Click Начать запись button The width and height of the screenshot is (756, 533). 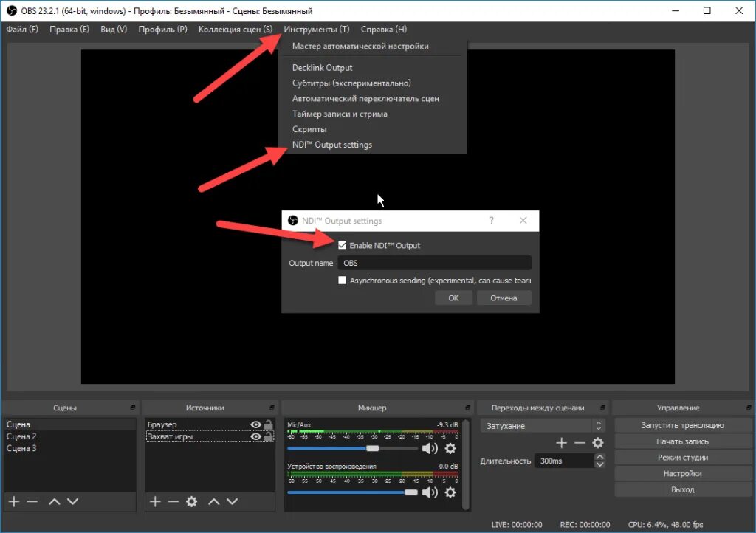(x=682, y=441)
